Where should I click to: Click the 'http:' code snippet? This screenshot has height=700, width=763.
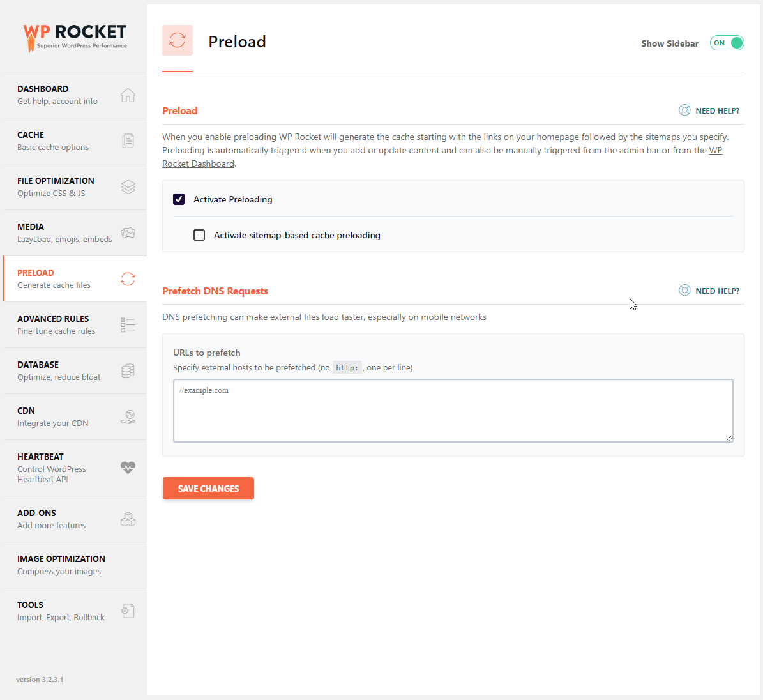coord(347,367)
